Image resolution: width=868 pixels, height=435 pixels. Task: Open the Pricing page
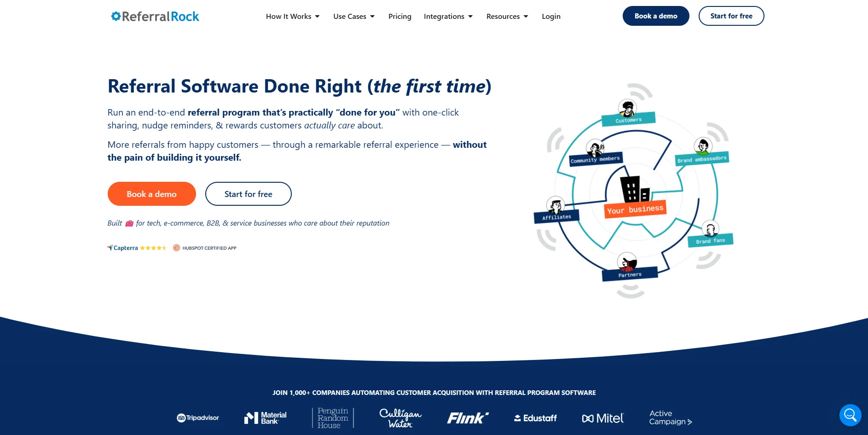click(399, 17)
